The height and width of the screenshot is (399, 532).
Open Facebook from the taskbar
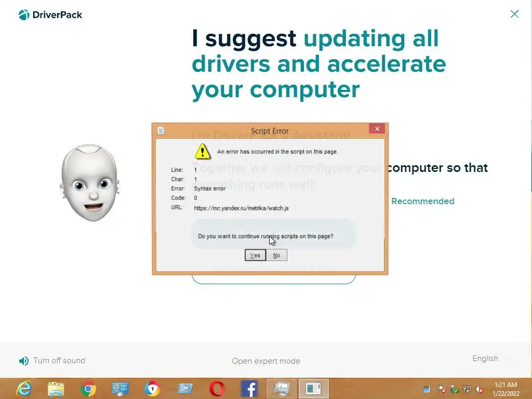(x=249, y=389)
